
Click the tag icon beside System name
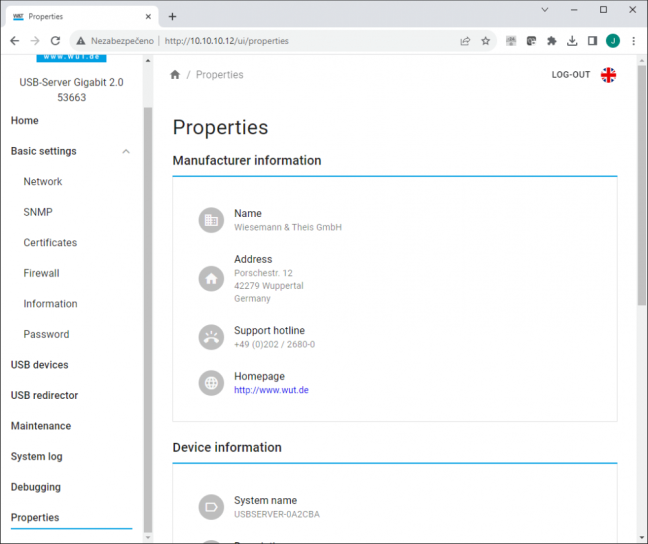tap(211, 507)
